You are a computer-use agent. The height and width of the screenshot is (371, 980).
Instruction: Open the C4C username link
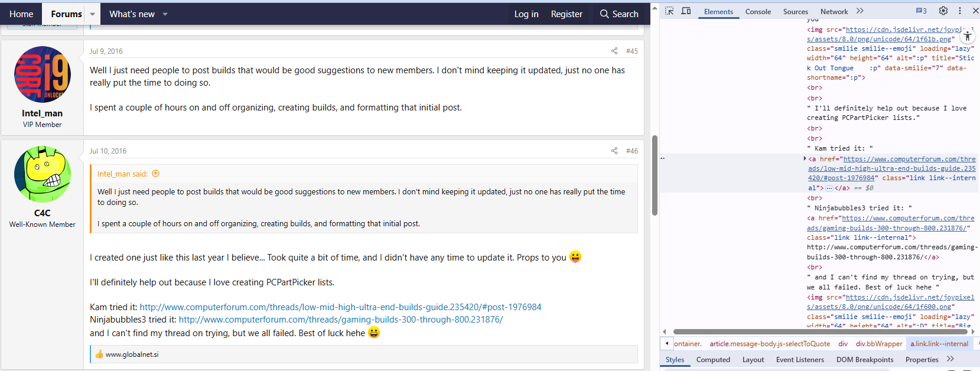(42, 213)
